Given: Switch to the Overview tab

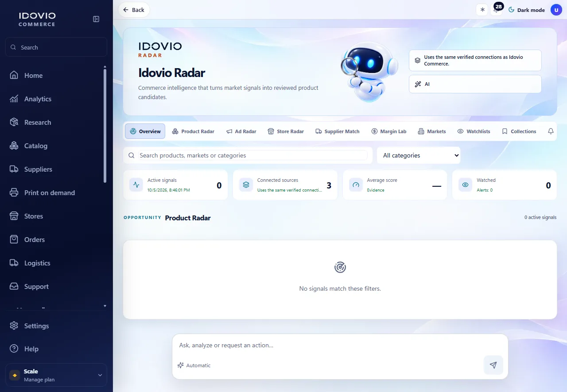Looking at the screenshot, I should [x=145, y=131].
